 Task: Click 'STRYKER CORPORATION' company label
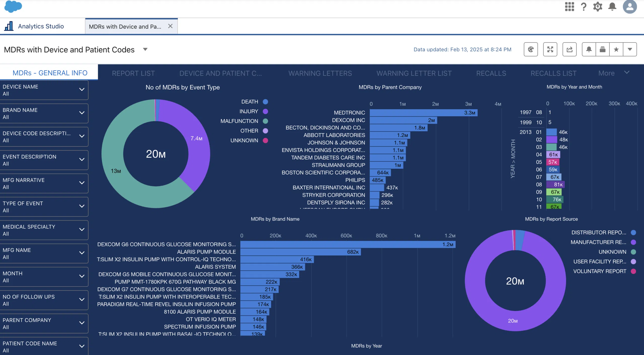[x=334, y=195]
